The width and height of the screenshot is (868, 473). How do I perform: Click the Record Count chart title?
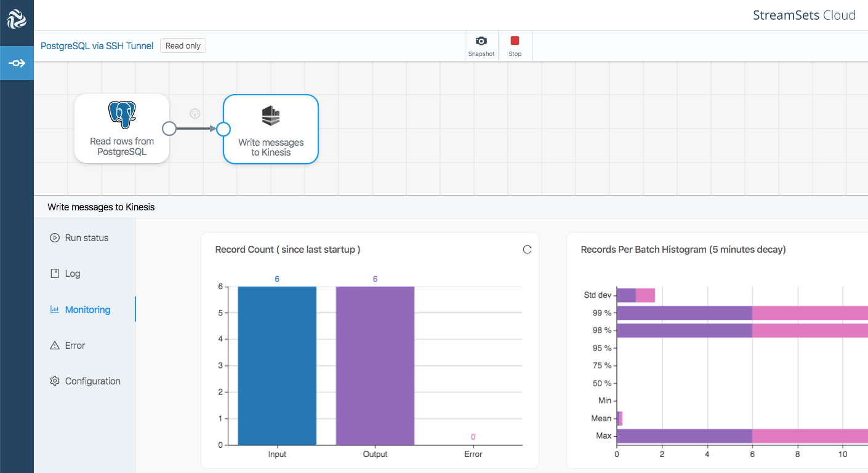(287, 249)
